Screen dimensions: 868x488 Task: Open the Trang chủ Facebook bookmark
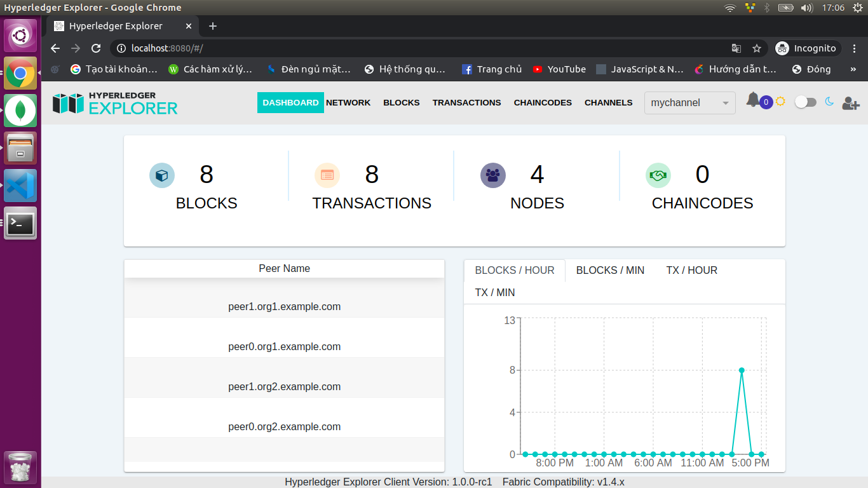(492, 69)
